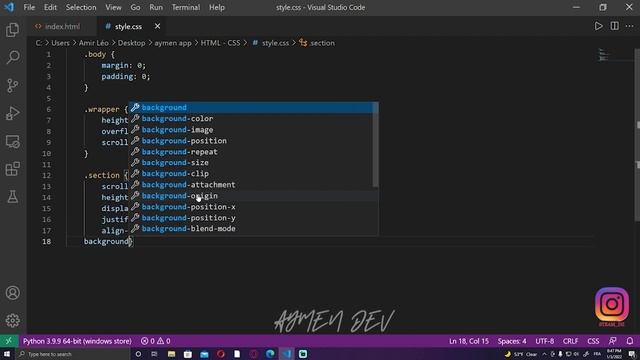Click the Desktop breadcrumb segment
This screenshot has width=640, height=360.
tap(131, 43)
